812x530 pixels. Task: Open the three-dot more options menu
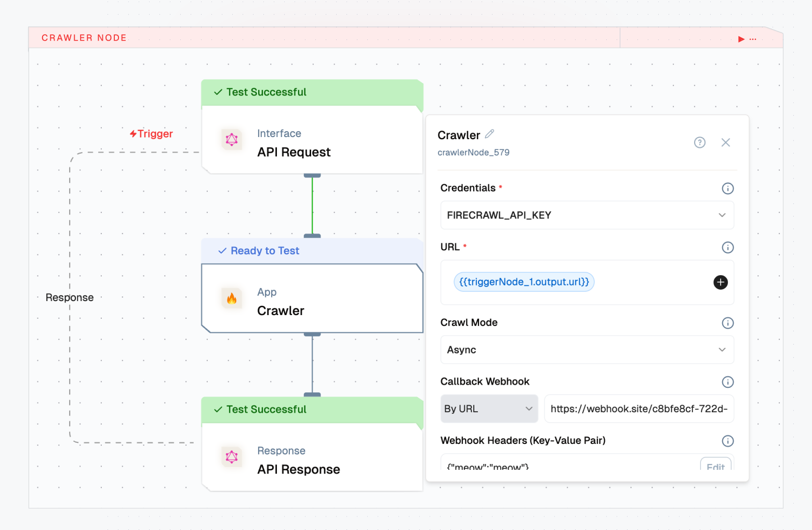click(x=753, y=39)
